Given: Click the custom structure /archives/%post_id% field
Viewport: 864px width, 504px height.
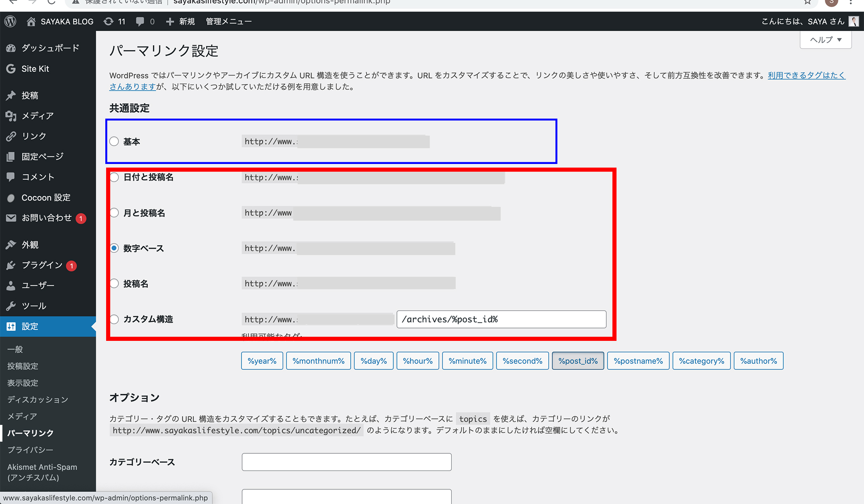Looking at the screenshot, I should [x=501, y=319].
